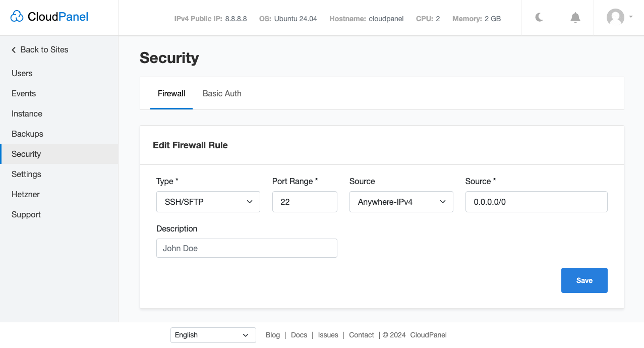Toggle dark mode with moon icon

[x=539, y=18]
